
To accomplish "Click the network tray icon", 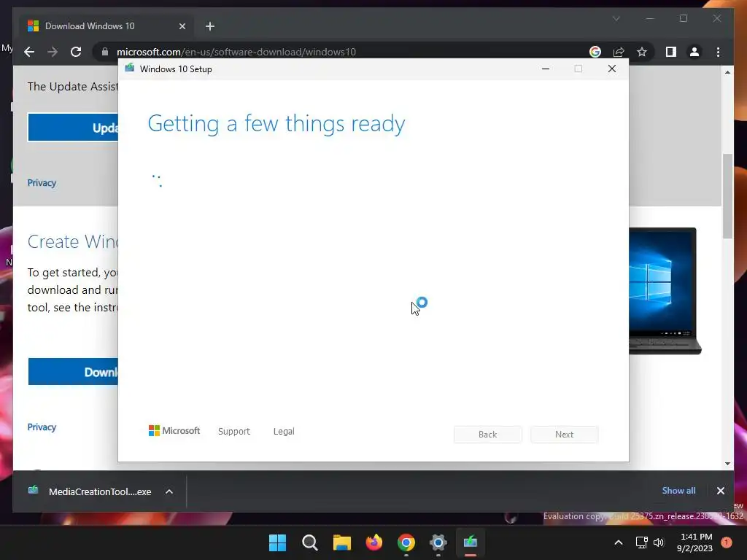I will click(x=642, y=542).
